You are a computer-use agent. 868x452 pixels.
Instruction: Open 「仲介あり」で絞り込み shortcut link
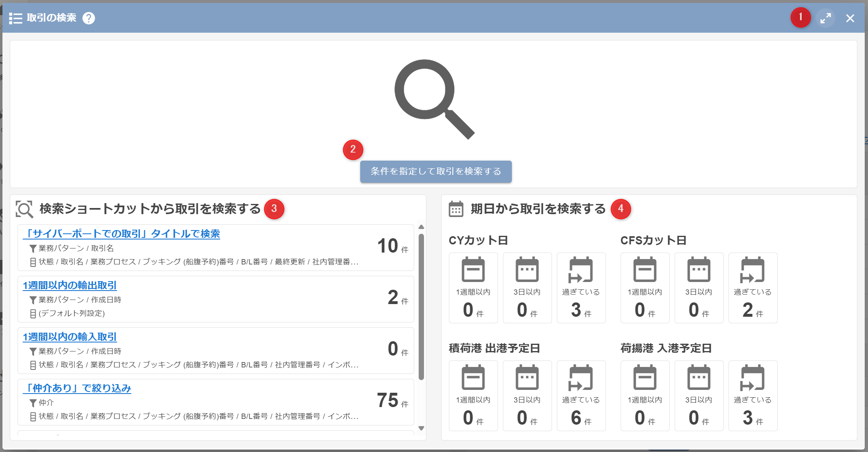tap(77, 388)
